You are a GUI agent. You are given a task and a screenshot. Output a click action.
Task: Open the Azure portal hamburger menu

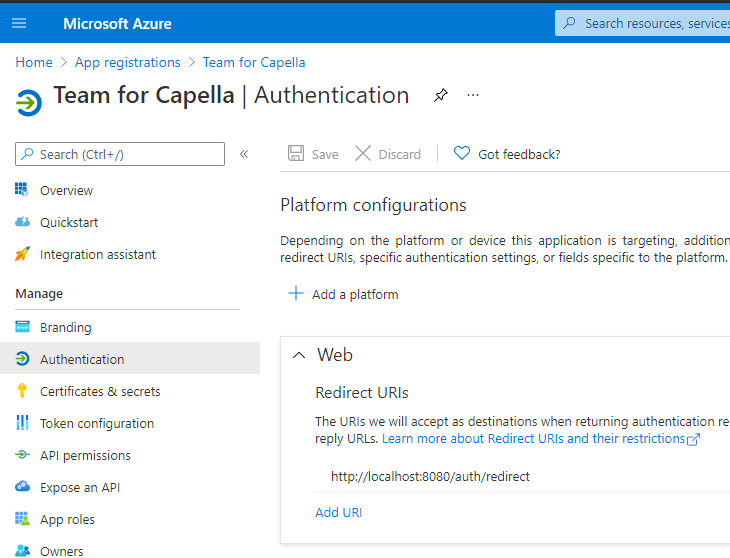click(x=19, y=23)
